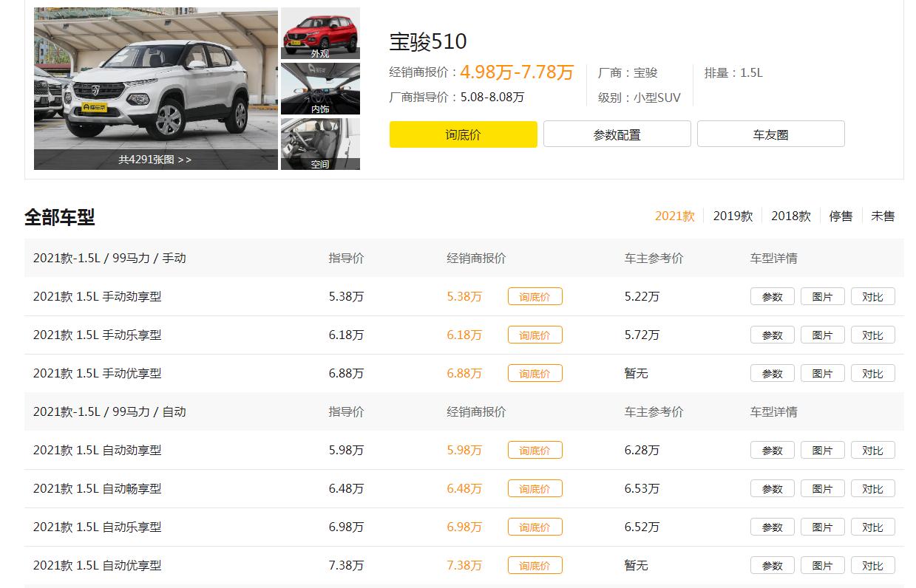Click 询底价 for 自动乐享型
The height and width of the screenshot is (588, 916).
(x=535, y=527)
